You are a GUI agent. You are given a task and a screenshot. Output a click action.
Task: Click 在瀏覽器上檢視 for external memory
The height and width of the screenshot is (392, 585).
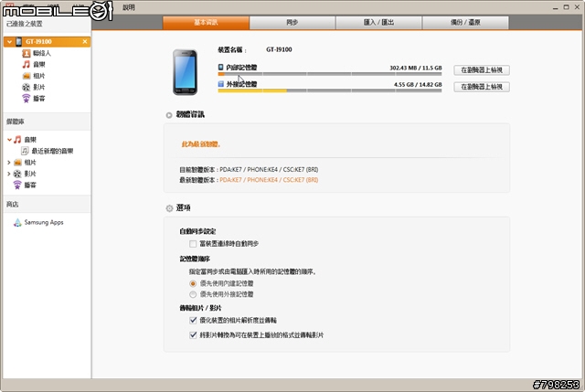tap(482, 87)
